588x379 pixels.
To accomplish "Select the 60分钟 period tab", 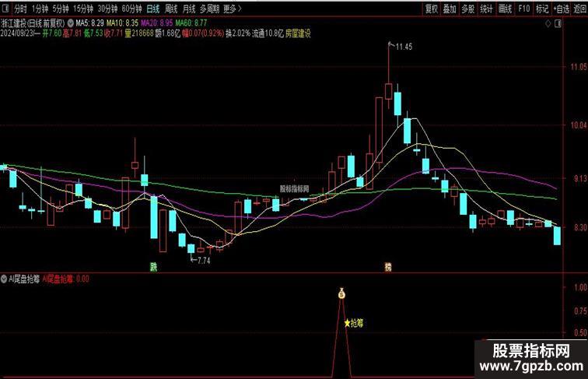I will [x=132, y=9].
